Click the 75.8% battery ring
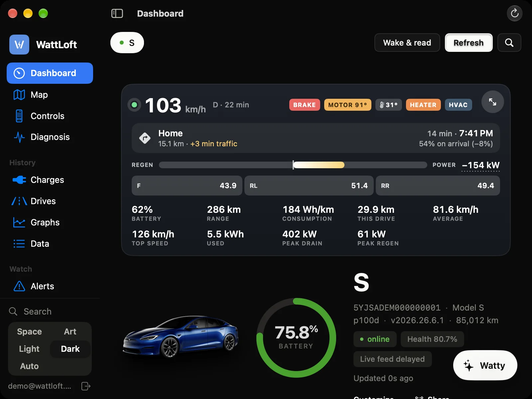The image size is (532, 399). click(296, 338)
